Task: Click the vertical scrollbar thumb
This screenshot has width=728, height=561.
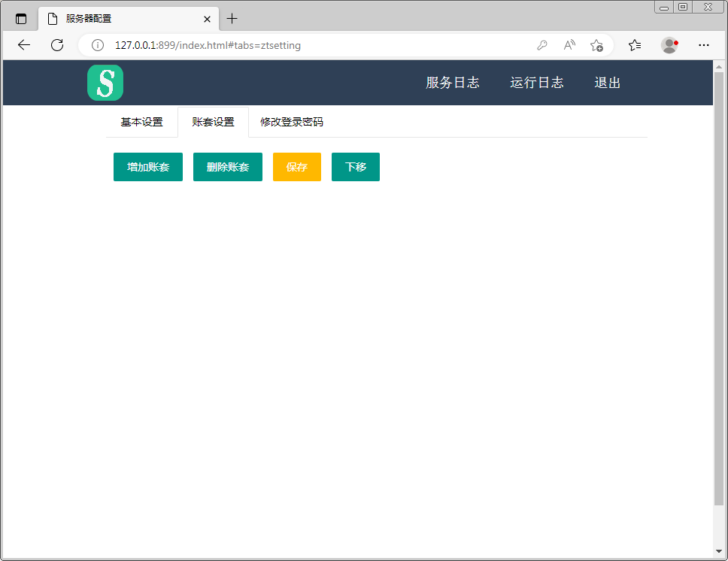Action: pyautogui.click(x=719, y=288)
